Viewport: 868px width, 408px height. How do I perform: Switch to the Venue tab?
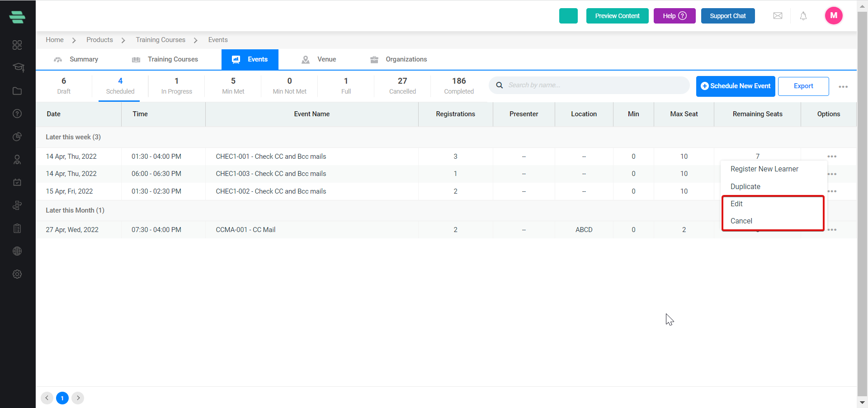(319, 59)
